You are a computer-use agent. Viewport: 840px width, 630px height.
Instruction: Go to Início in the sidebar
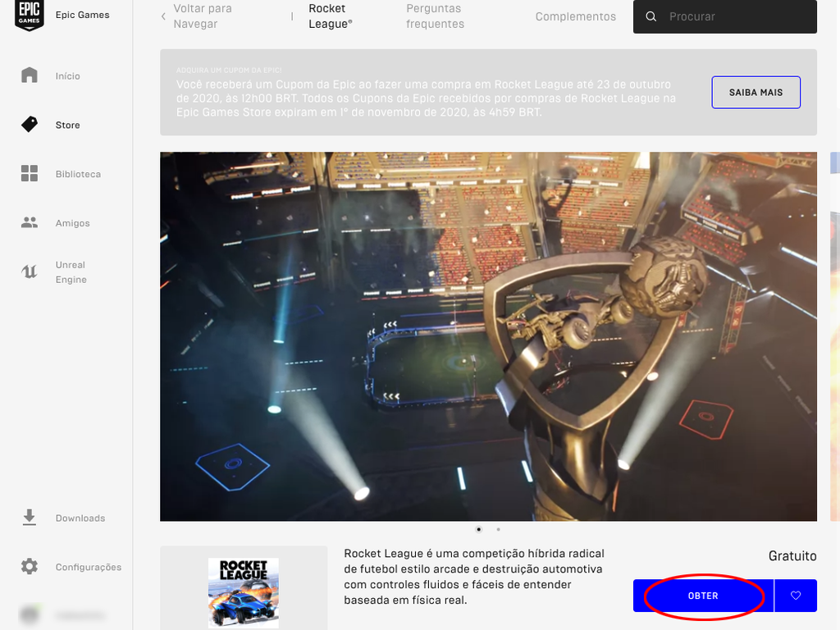point(67,76)
